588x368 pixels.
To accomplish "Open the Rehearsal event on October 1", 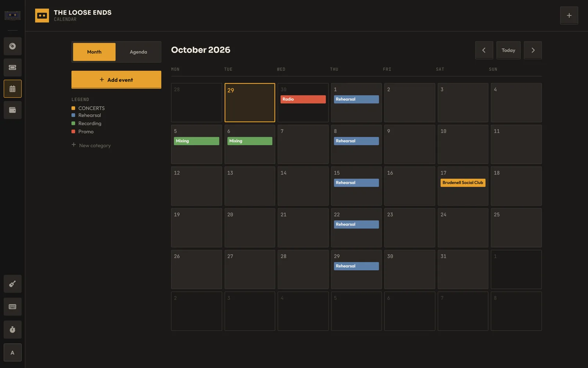I will 356,99.
